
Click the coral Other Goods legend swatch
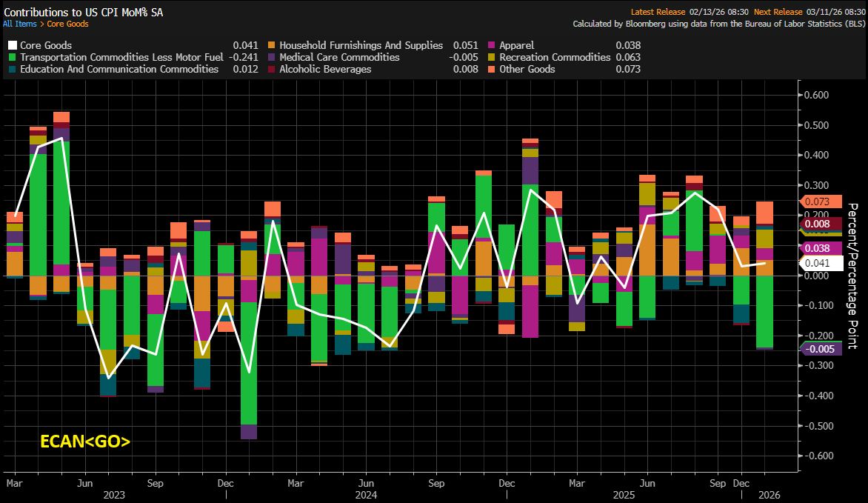[x=491, y=69]
